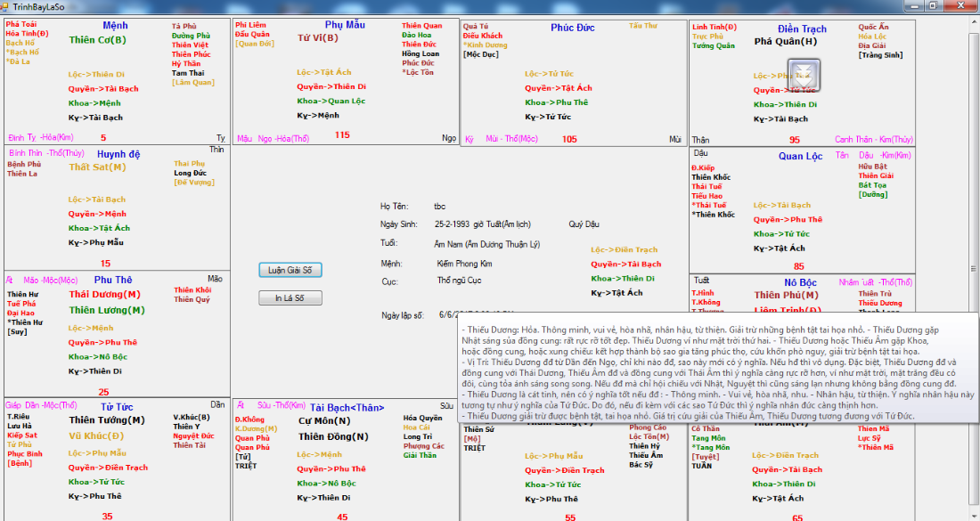Select the Thiên Tướng(M) star in Tử Tức

click(107, 420)
